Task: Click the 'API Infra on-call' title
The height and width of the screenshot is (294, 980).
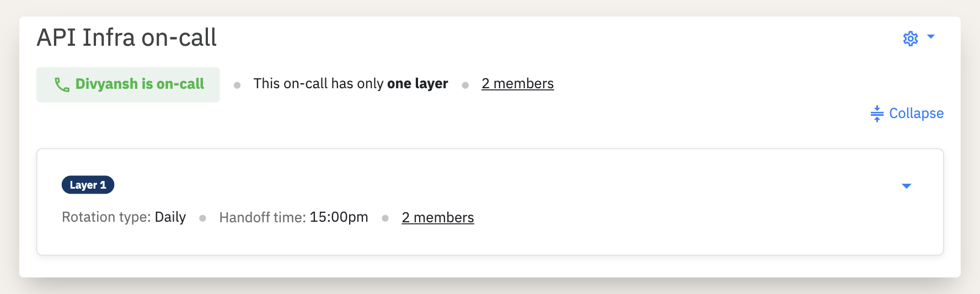Action: point(126,38)
